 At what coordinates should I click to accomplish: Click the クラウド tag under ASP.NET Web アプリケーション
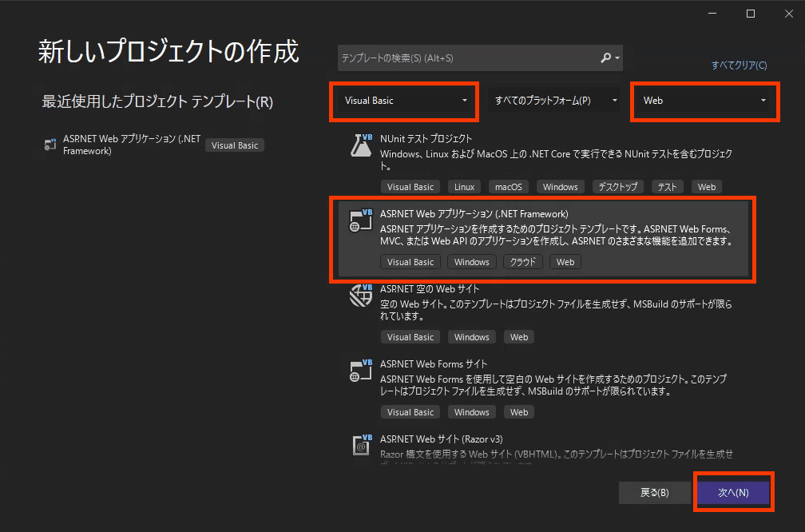point(522,262)
